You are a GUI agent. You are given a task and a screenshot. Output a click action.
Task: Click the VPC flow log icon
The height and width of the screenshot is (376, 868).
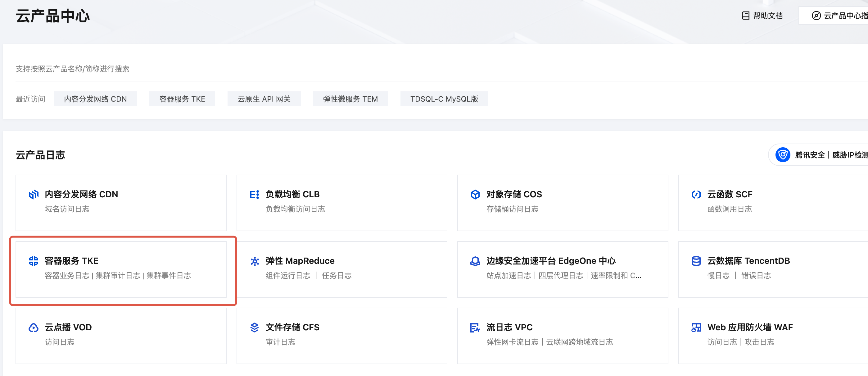pos(475,328)
